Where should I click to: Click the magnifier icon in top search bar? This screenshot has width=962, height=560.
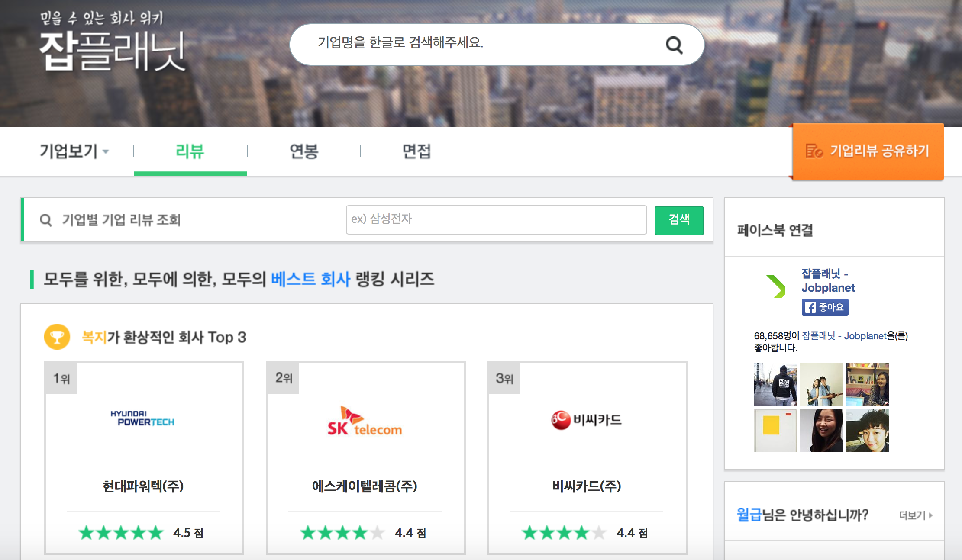[x=674, y=45]
